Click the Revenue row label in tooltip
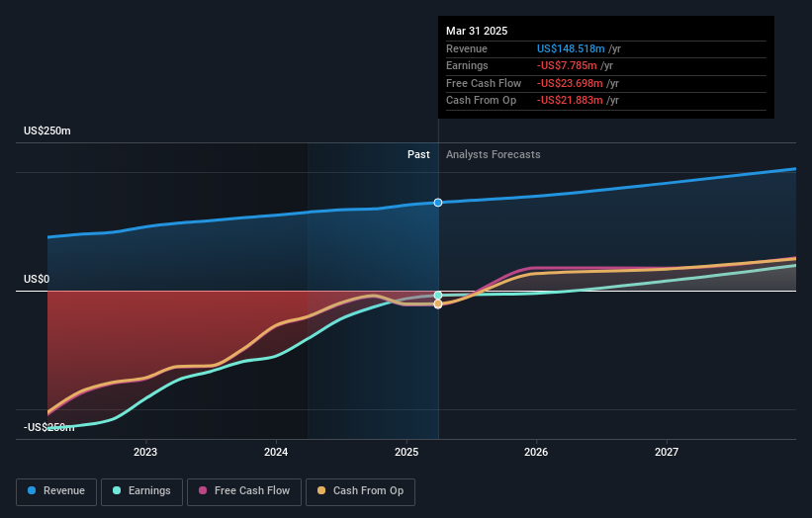 click(467, 48)
